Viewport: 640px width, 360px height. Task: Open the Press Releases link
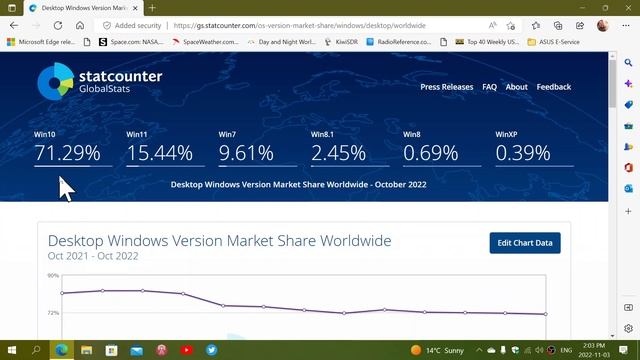(x=447, y=87)
